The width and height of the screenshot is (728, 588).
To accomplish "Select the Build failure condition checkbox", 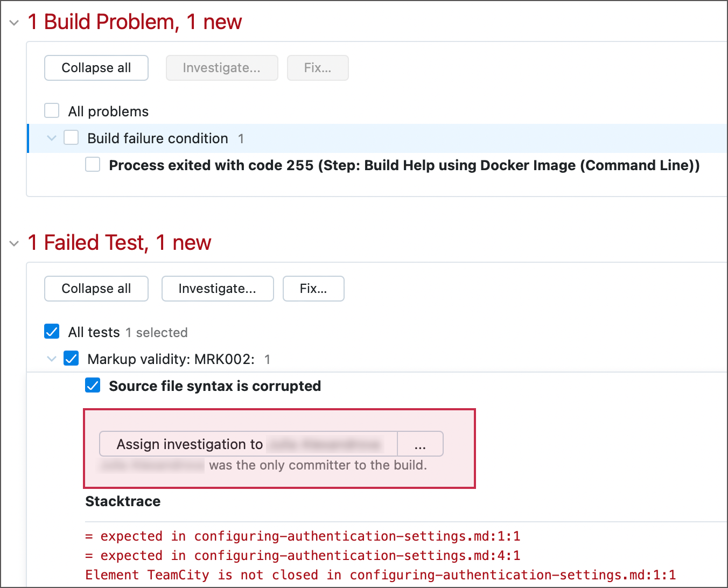I will 71,137.
